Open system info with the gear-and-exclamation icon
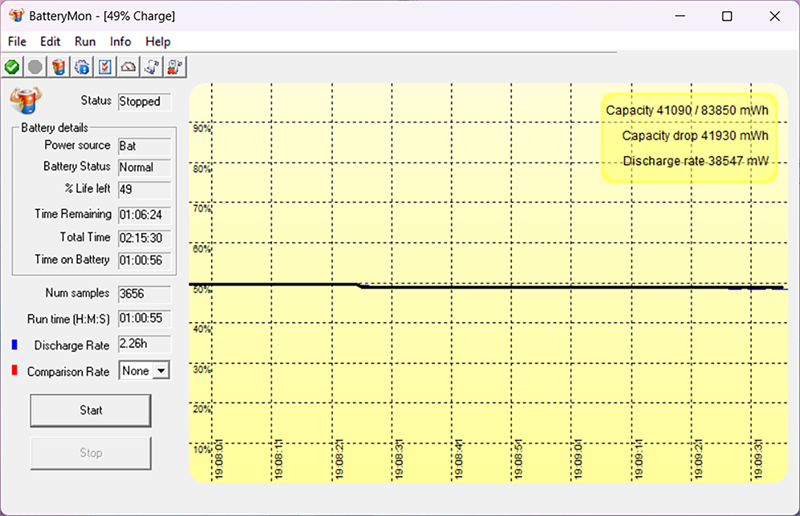Image resolution: width=800 pixels, height=516 pixels. pos(82,67)
